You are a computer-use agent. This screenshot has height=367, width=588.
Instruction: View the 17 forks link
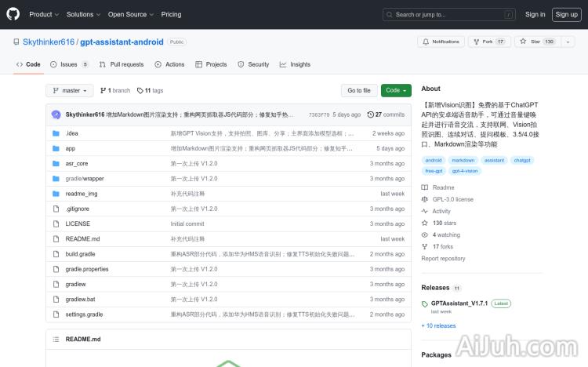pos(437,246)
